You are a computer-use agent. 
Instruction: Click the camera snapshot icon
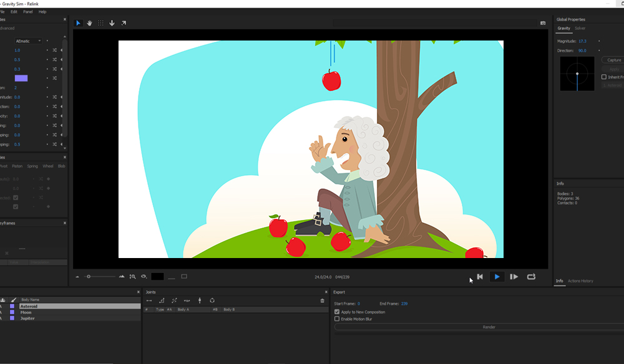click(543, 23)
